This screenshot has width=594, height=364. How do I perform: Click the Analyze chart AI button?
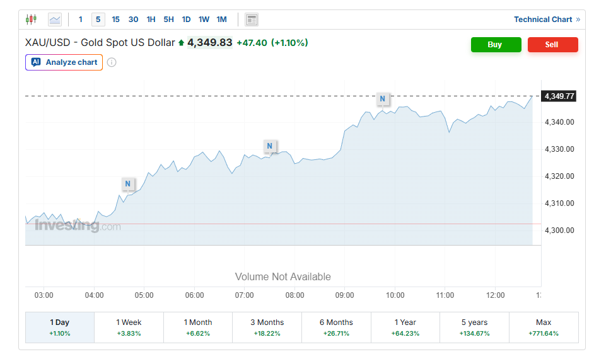(64, 62)
